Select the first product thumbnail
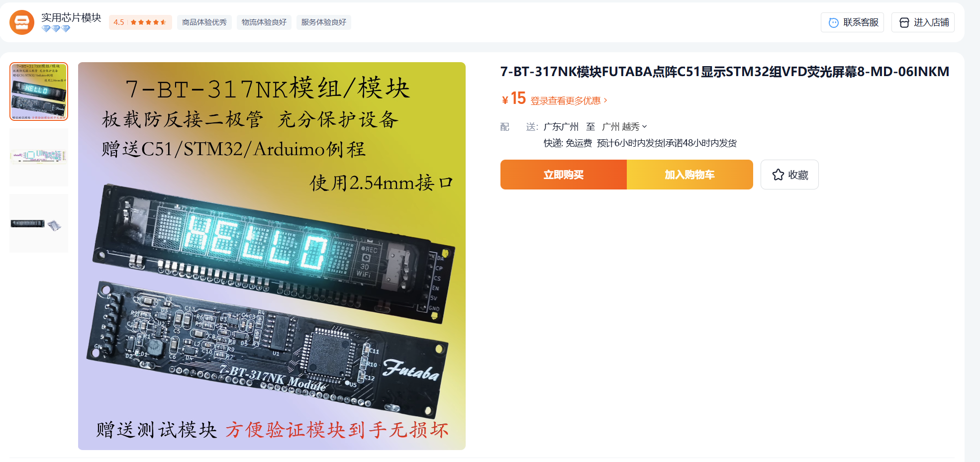The image size is (980, 462). coord(39,92)
